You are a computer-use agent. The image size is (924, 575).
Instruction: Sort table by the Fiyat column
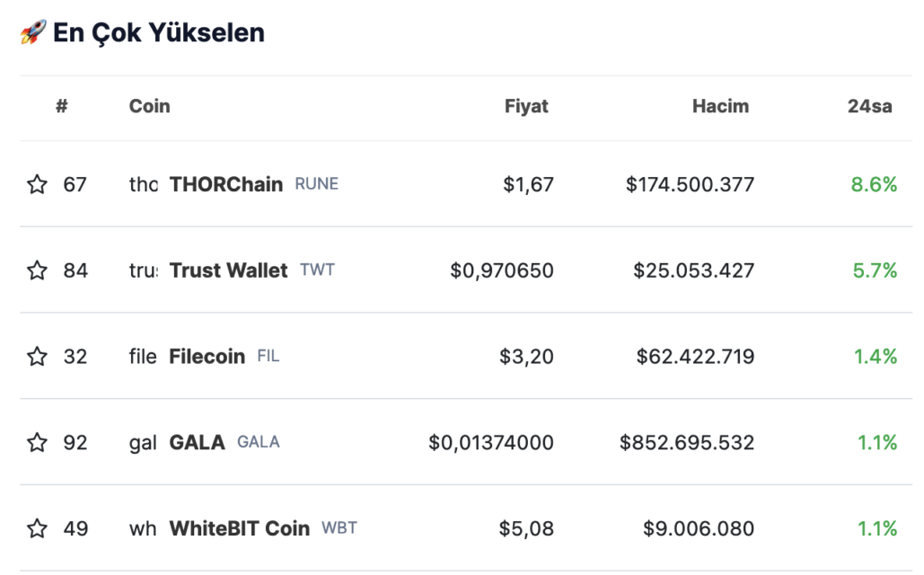point(526,106)
